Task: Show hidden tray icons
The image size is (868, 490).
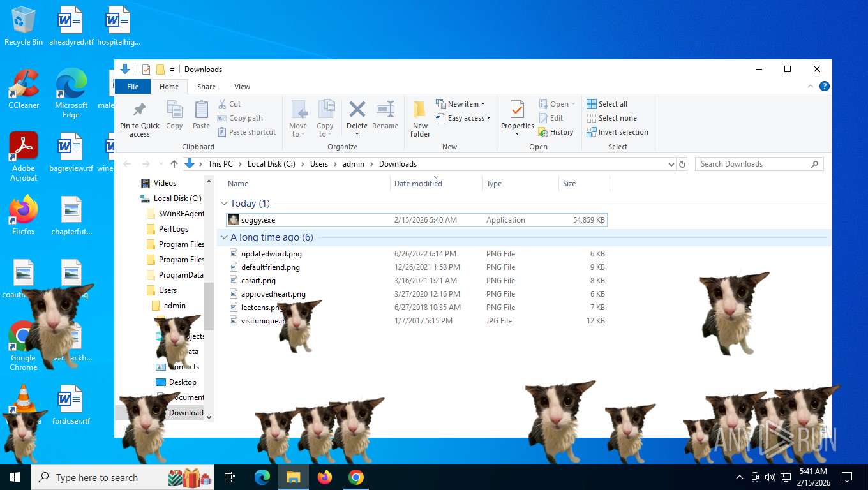Action: [x=740, y=477]
